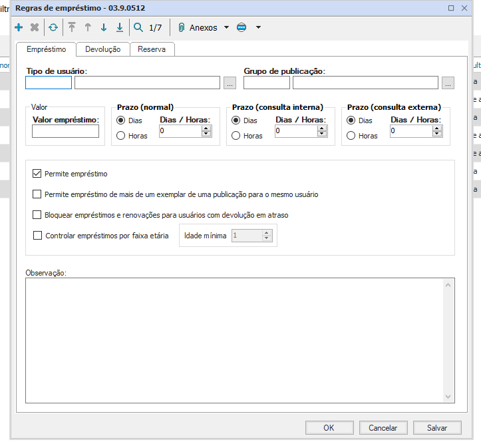Switch to the Devolução tab

pyautogui.click(x=102, y=49)
